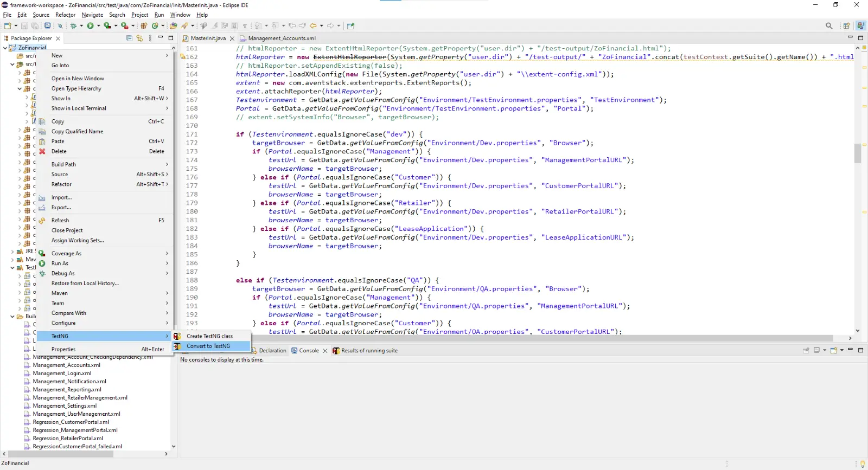Open the Window menu
Viewport: 868px width, 470px height.
click(x=180, y=15)
